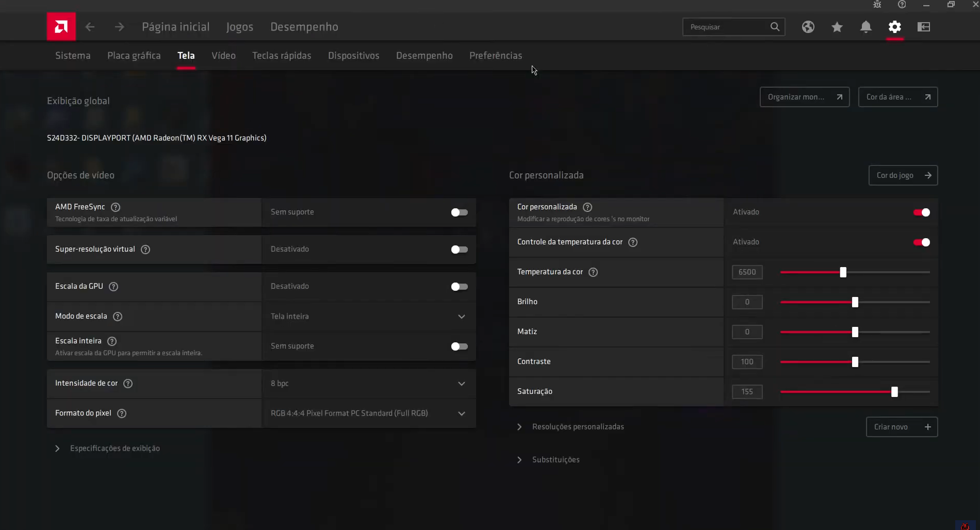Open Modo de escala dropdown
The image size is (980, 530).
coord(369,317)
